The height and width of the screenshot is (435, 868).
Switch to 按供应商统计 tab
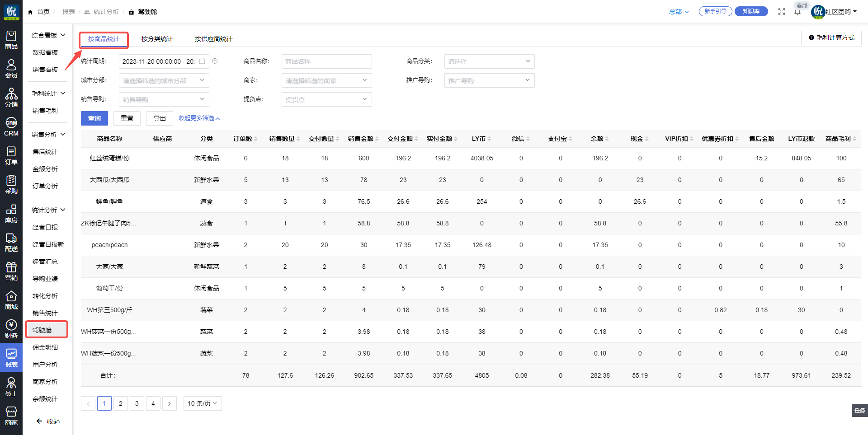click(x=214, y=39)
